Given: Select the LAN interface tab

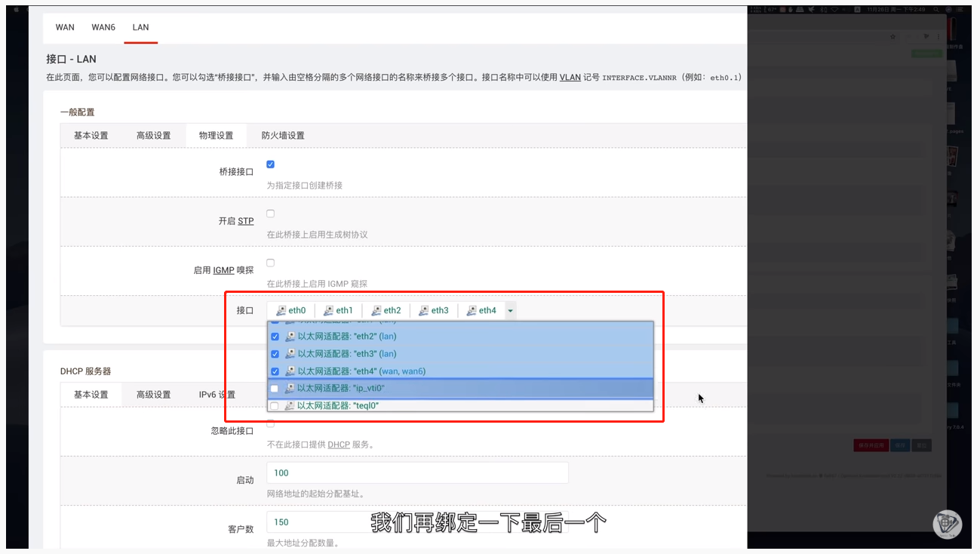Looking at the screenshot, I should tap(140, 27).
